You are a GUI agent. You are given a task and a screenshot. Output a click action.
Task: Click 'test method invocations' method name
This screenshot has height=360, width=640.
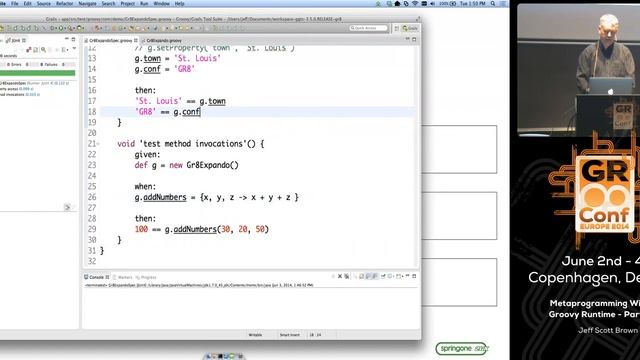[193, 144]
